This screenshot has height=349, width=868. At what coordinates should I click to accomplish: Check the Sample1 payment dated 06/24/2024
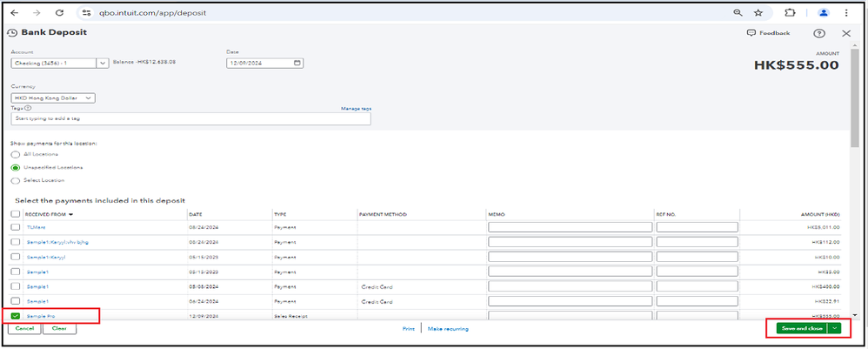[x=16, y=301]
